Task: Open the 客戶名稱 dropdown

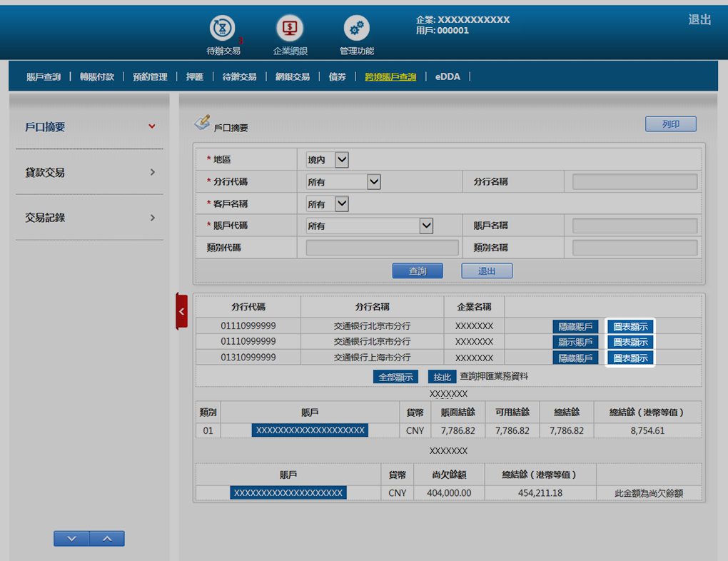Action: pyautogui.click(x=328, y=204)
